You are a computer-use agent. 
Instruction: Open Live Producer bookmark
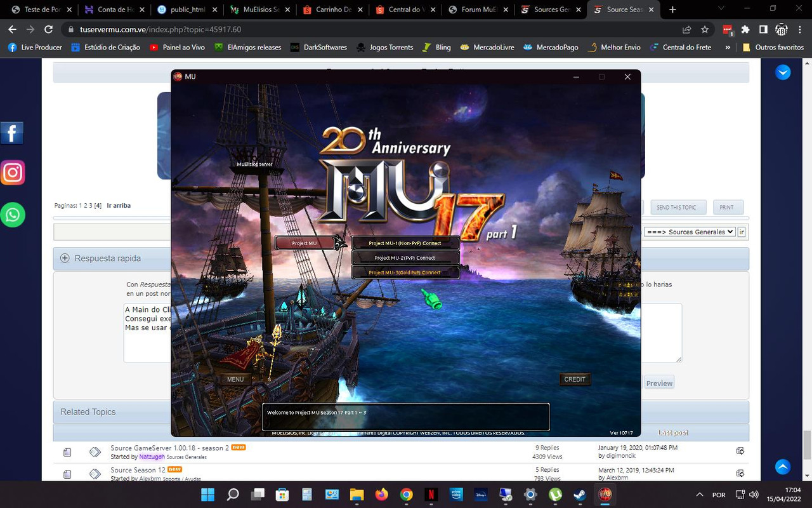(x=35, y=47)
